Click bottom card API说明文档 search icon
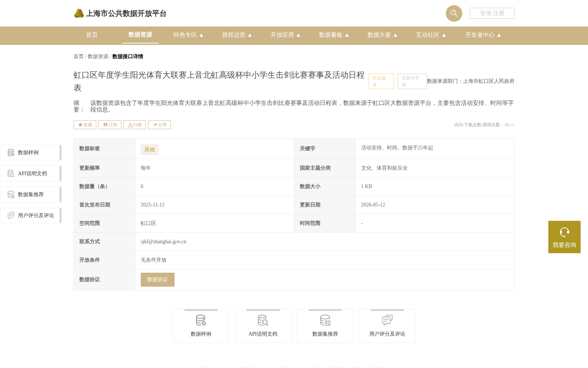This screenshot has width=588, height=368. tap(263, 321)
